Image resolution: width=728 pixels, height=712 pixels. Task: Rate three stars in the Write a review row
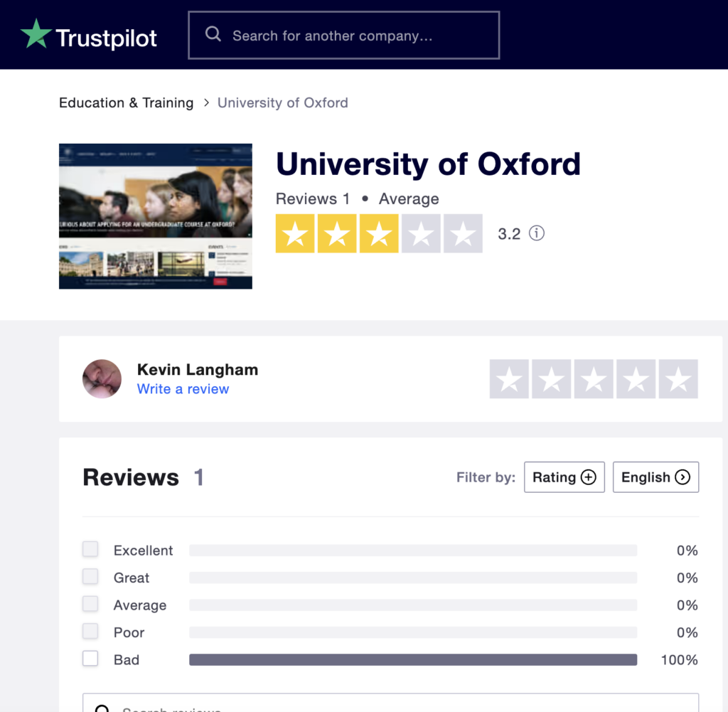tap(594, 378)
